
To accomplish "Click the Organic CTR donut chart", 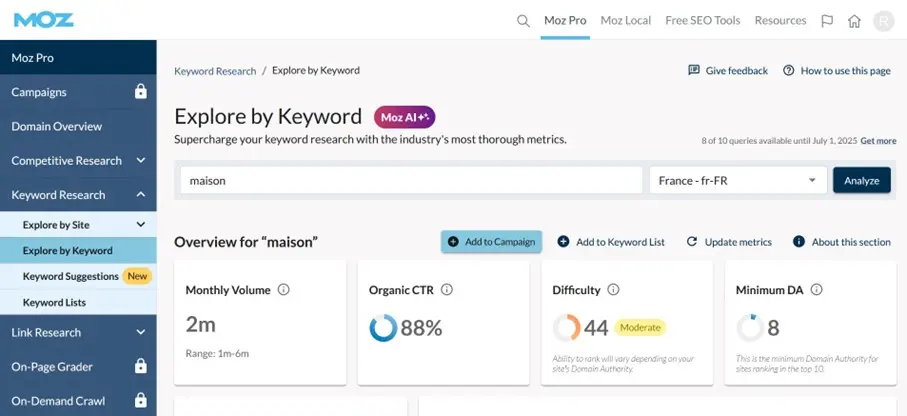I will click(383, 328).
